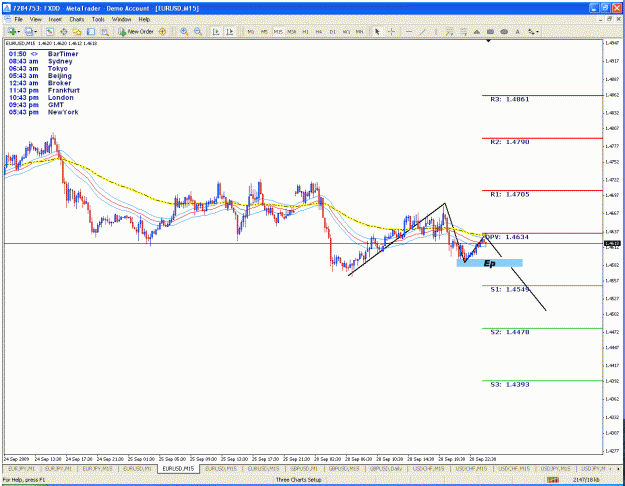Select the Fibonacci retracement tool
Viewport: 625px width, 486px height.
click(464, 31)
